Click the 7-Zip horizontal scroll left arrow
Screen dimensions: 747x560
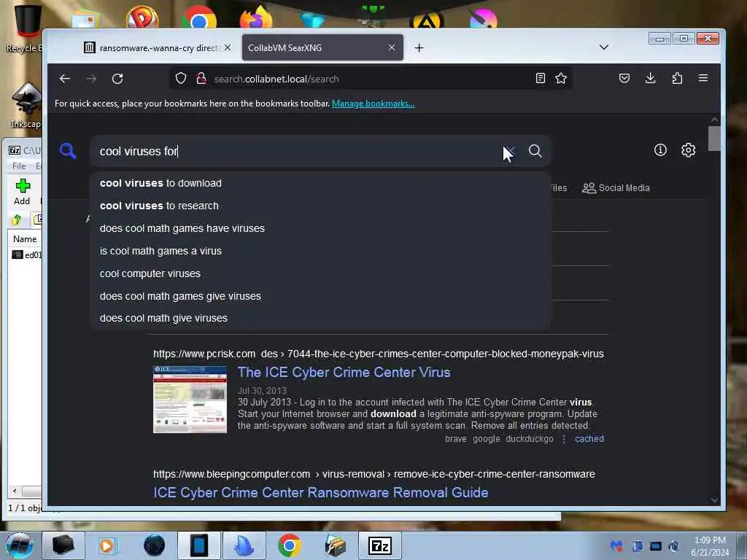(x=15, y=491)
